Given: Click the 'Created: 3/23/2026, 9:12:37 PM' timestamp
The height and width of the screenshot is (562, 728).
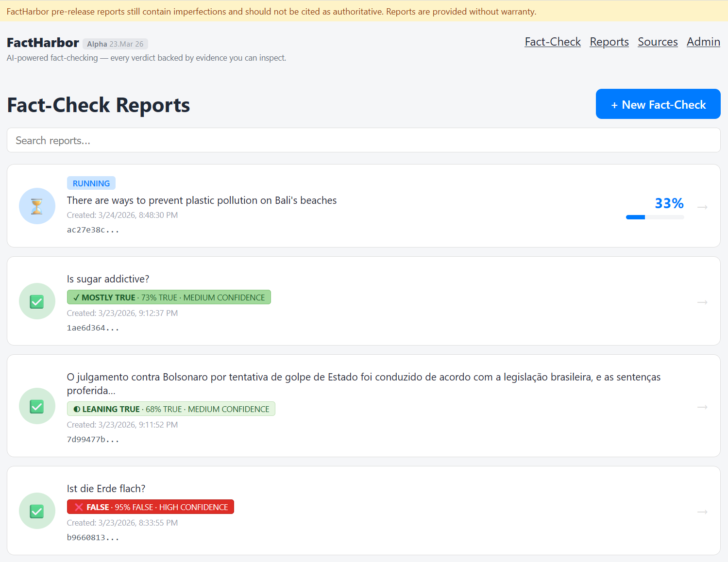Looking at the screenshot, I should [122, 313].
